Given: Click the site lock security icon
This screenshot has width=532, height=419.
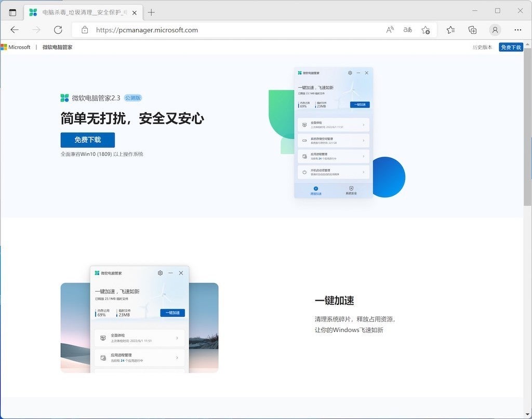Looking at the screenshot, I should coord(85,30).
